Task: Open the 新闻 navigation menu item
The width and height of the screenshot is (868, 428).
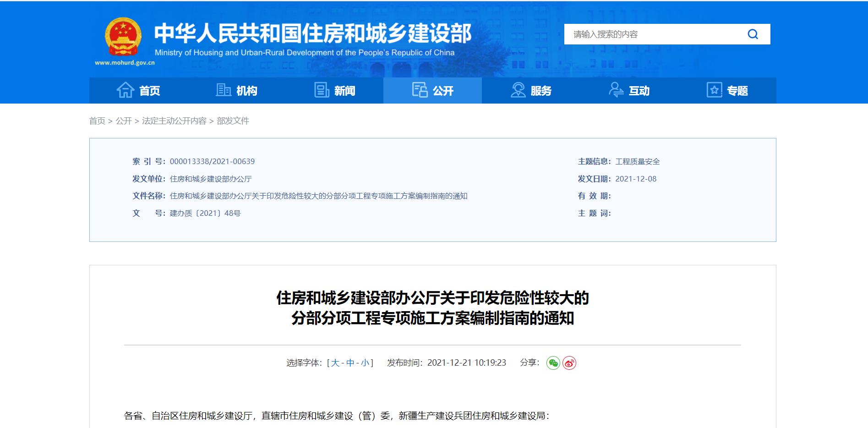Action: point(344,91)
